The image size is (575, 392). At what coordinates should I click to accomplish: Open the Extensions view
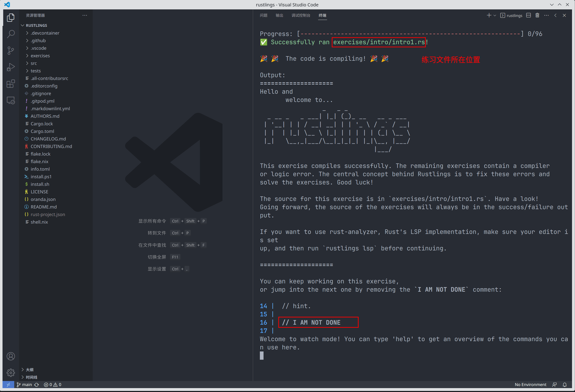(11, 84)
